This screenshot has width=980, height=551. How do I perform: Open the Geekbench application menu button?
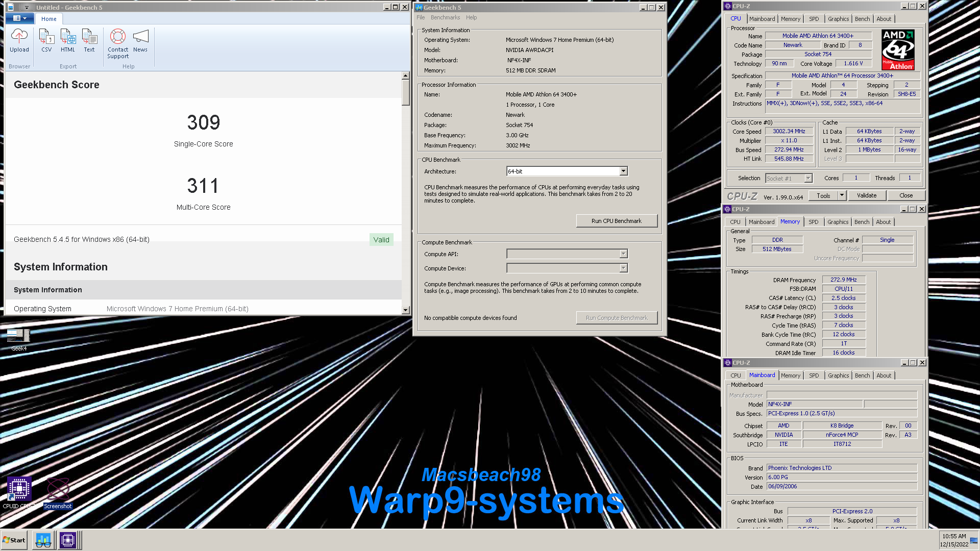point(20,18)
